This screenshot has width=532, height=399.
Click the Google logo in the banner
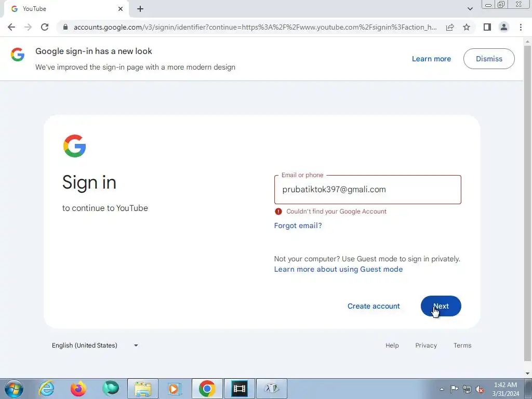[17, 54]
